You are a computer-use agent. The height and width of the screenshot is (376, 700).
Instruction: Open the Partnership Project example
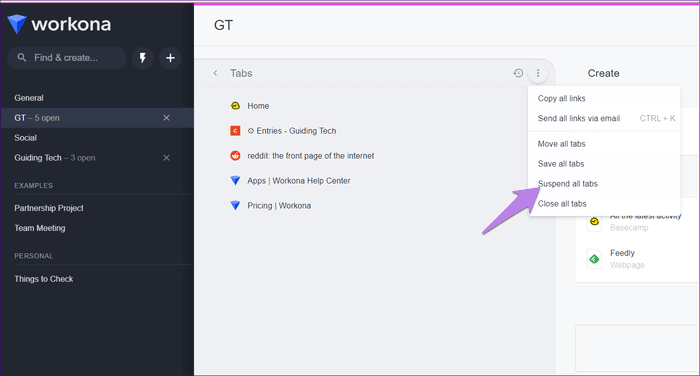click(49, 208)
